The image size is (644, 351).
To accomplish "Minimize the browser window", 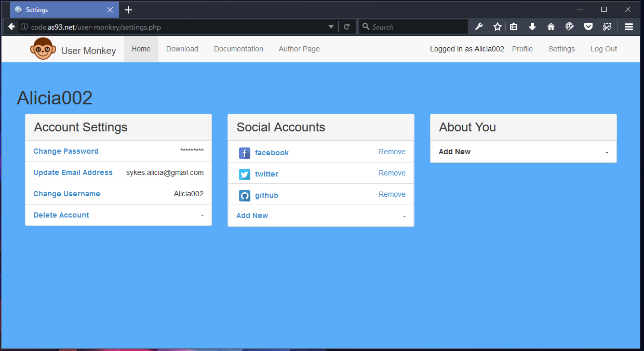I will point(580,9).
